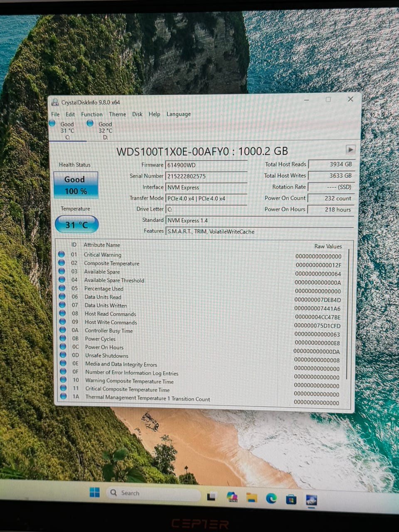Click the Interface field NVM Express
Viewport: 399px width, 532px height.
(206, 187)
